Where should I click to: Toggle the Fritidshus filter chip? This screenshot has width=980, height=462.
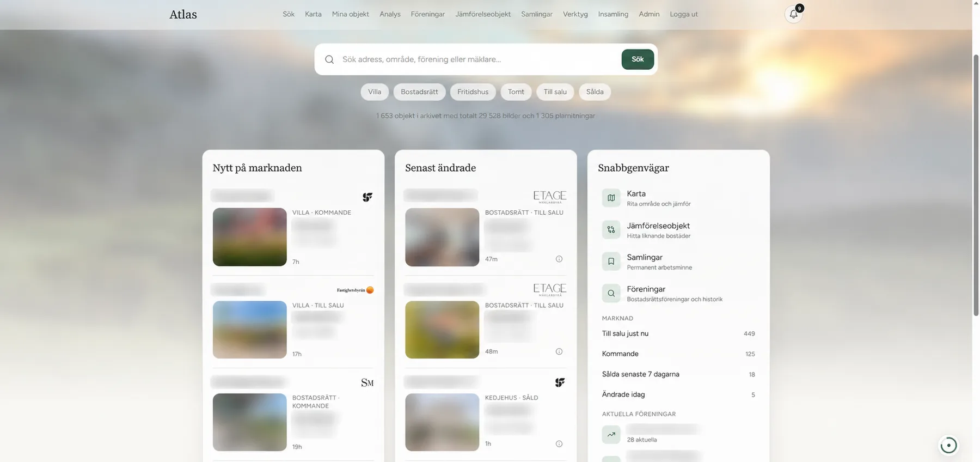click(473, 92)
